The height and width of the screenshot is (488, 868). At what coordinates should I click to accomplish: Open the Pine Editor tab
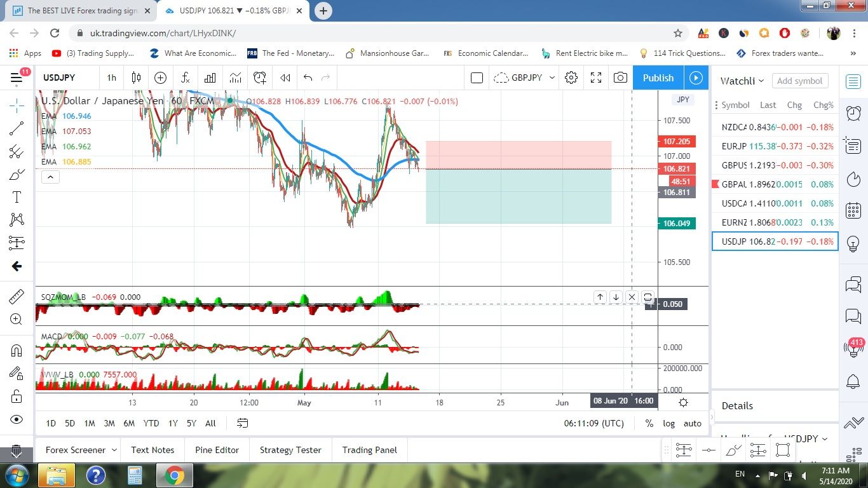point(217,450)
